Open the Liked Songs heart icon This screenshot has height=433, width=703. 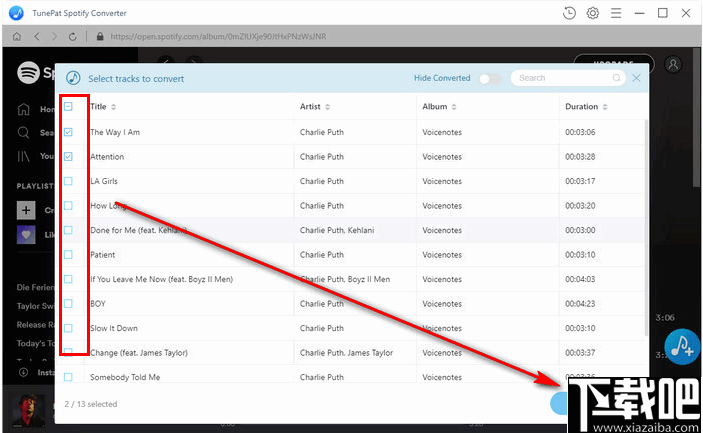click(x=26, y=234)
